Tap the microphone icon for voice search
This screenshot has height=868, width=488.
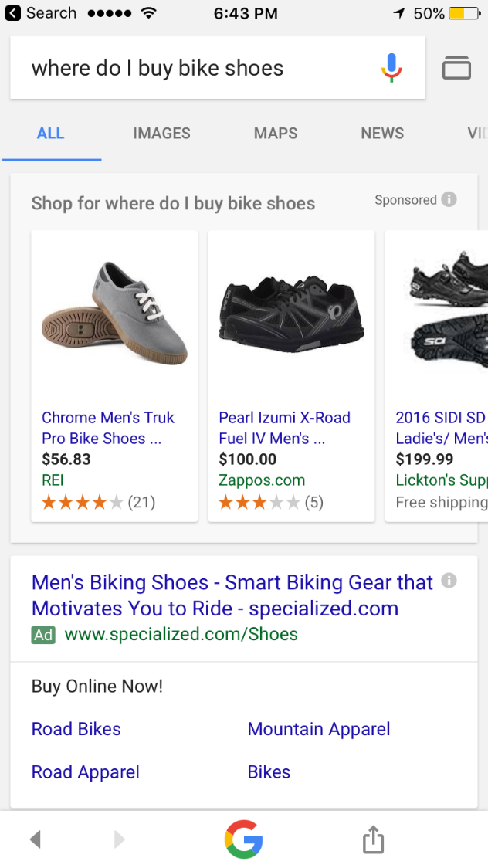pos(393,67)
